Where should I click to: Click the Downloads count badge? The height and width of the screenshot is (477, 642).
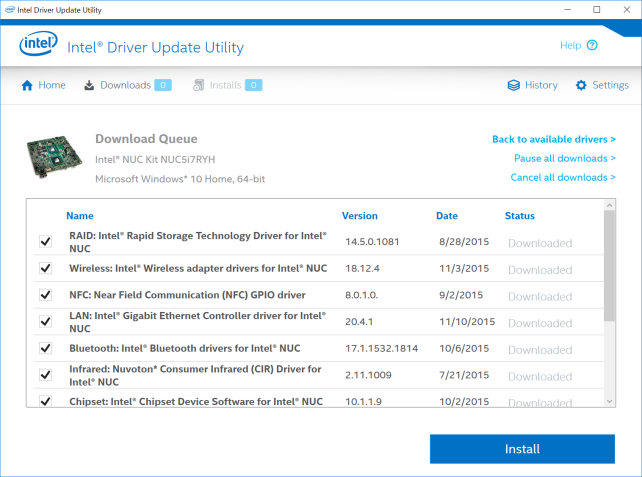163,85
